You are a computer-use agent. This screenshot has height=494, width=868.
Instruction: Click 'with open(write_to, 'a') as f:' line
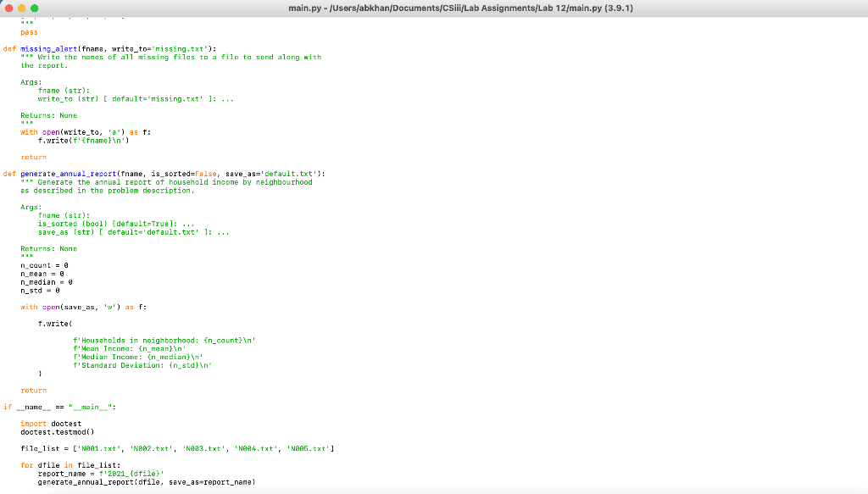click(x=86, y=132)
